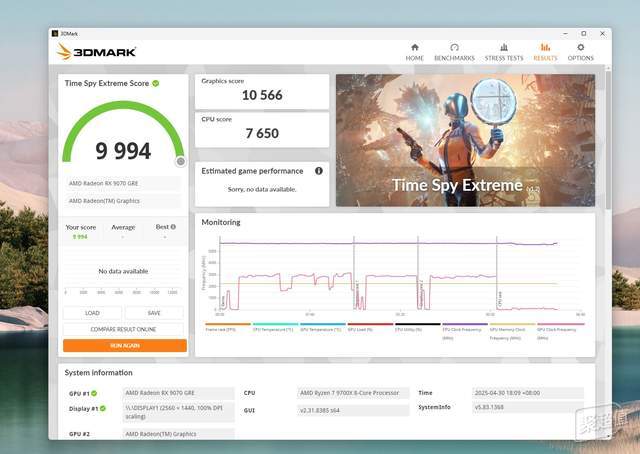Toggle the Frame rate (FPS) legend
This screenshot has width=640, height=454.
(228, 327)
